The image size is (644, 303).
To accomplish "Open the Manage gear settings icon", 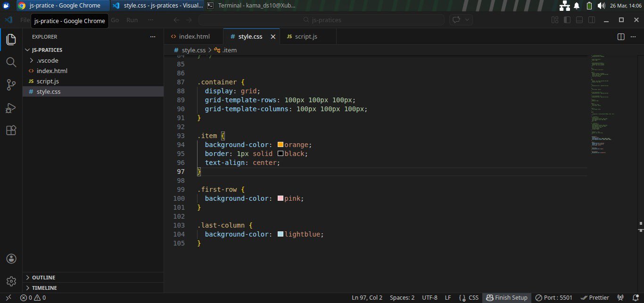I will click(x=11, y=281).
